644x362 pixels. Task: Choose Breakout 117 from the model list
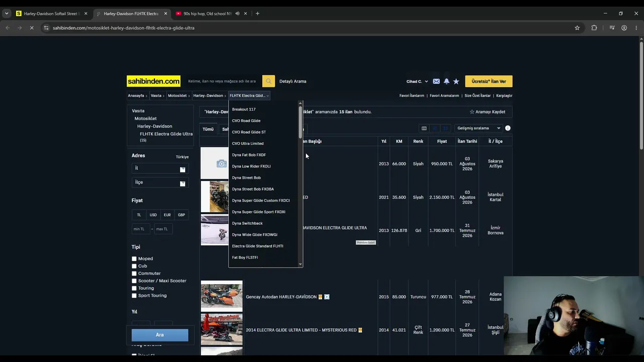244,109
